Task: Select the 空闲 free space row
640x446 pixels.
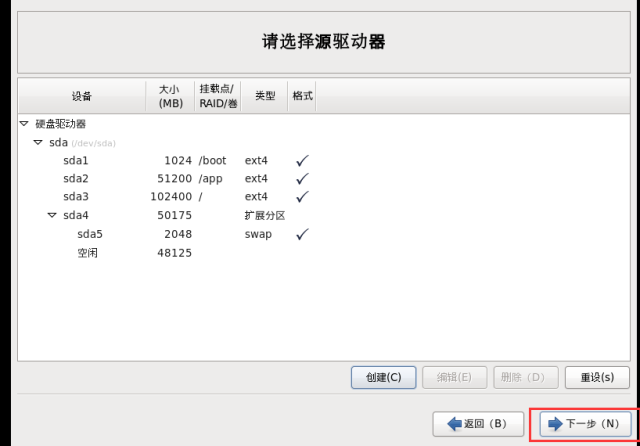Action: 324,253
